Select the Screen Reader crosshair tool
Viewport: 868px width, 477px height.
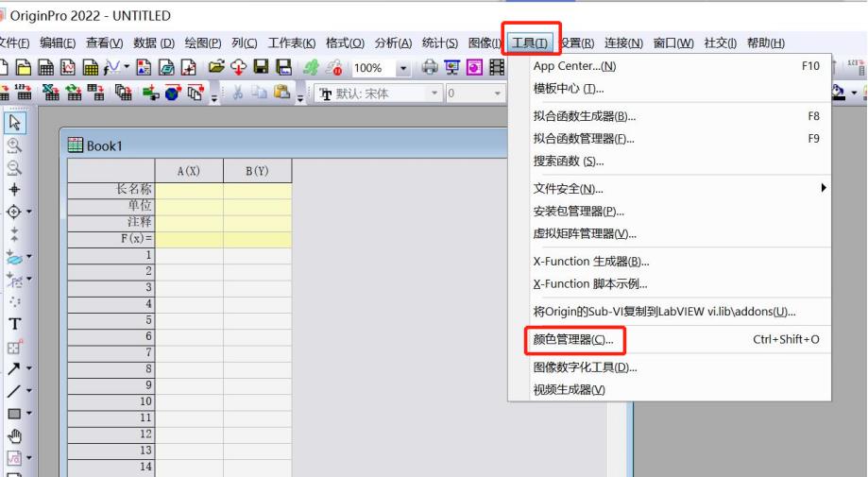click(14, 190)
